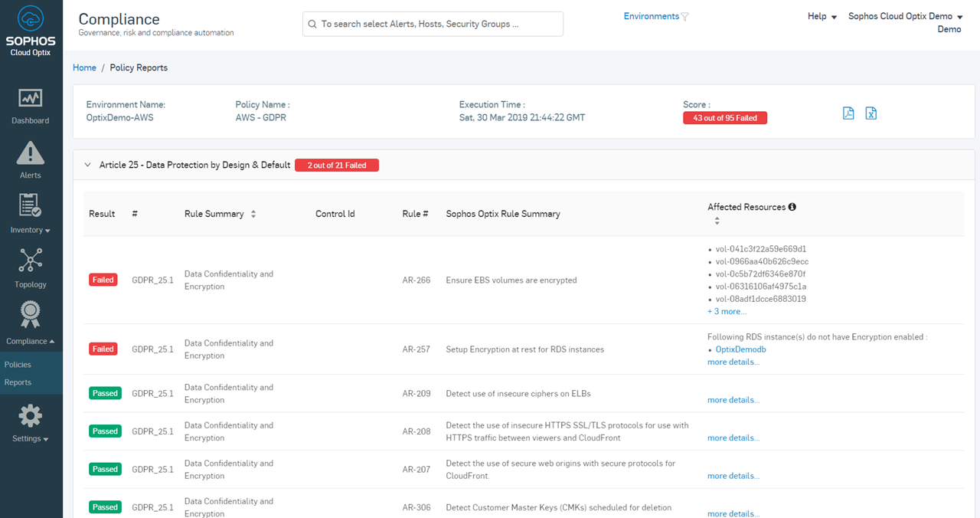Open the Dashboard icon in sidebar
Image resolution: width=980 pixels, height=518 pixels.
click(31, 99)
